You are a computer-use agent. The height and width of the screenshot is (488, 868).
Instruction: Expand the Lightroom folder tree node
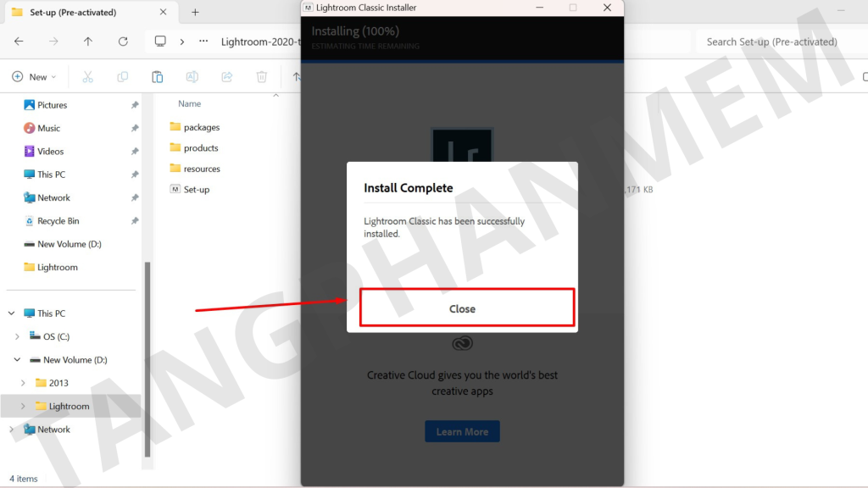click(23, 406)
